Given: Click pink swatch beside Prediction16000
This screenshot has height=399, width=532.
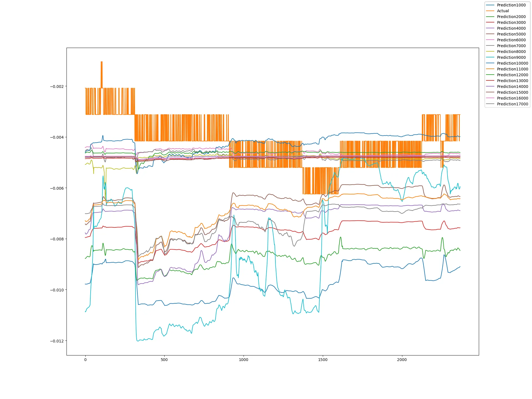Looking at the screenshot, I should [x=490, y=98].
